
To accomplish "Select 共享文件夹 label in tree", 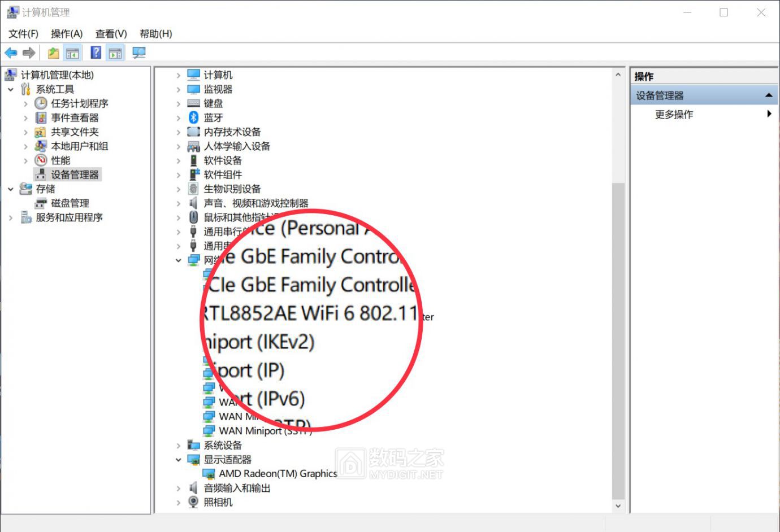I will (75, 132).
